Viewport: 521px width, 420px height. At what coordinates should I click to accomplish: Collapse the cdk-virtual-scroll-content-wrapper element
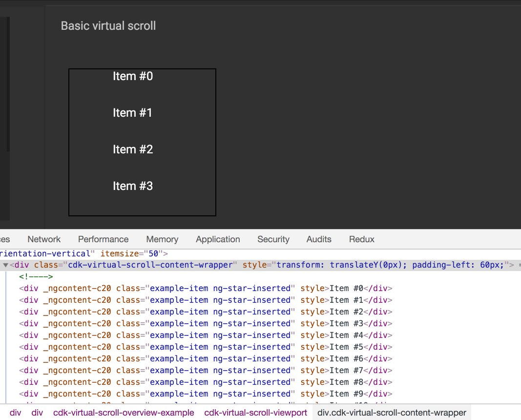(x=5, y=265)
